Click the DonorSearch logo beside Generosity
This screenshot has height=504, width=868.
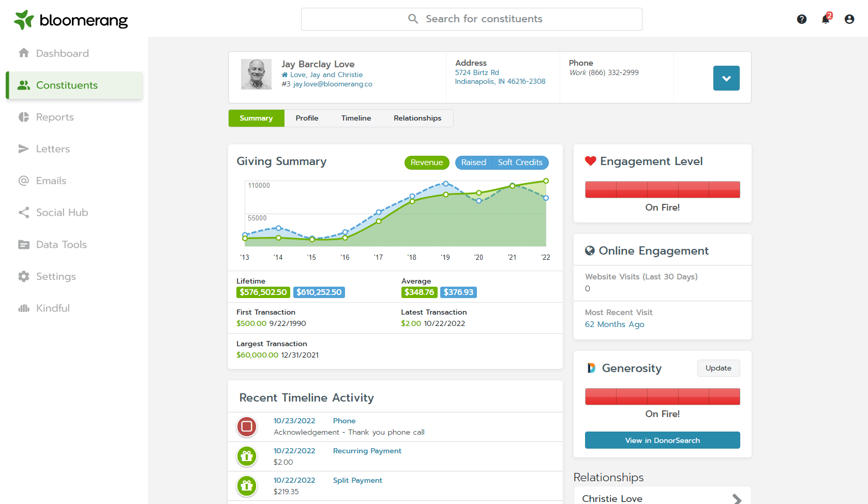[x=591, y=368]
